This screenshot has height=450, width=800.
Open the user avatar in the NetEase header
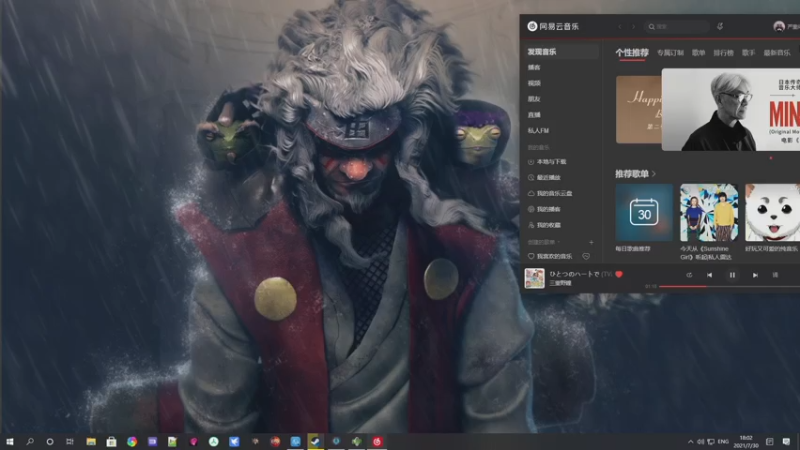click(x=779, y=27)
